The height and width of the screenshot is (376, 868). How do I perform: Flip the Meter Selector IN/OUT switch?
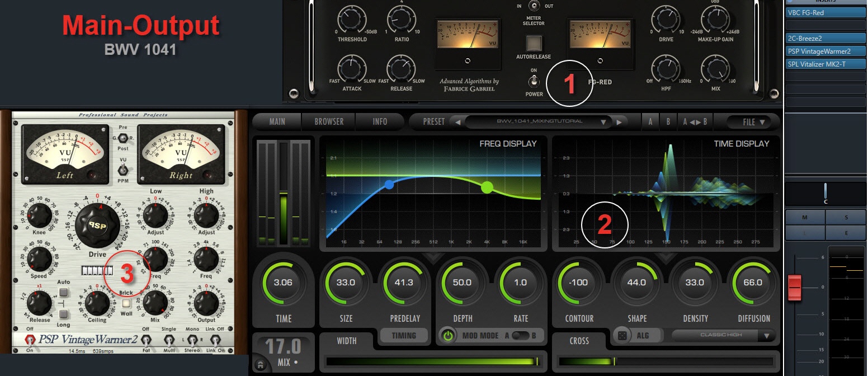[x=534, y=6]
